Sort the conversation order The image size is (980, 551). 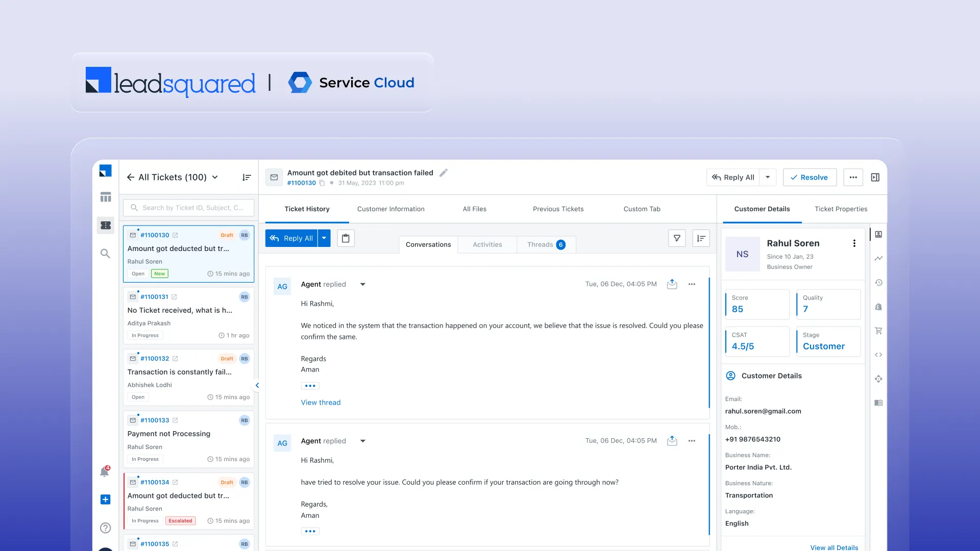click(701, 238)
